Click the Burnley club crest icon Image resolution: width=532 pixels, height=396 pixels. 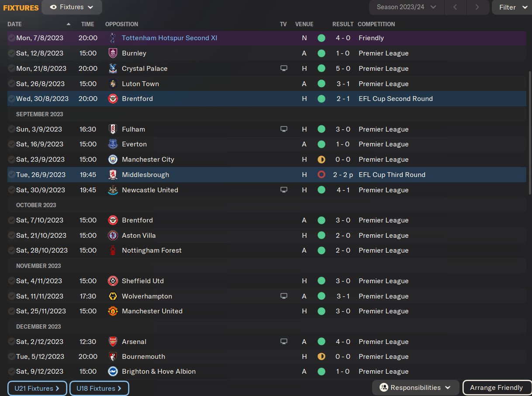click(113, 53)
